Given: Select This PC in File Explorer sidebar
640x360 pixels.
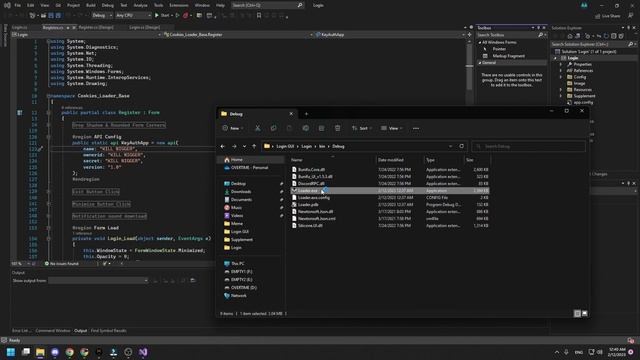Looking at the screenshot, I should (238, 264).
